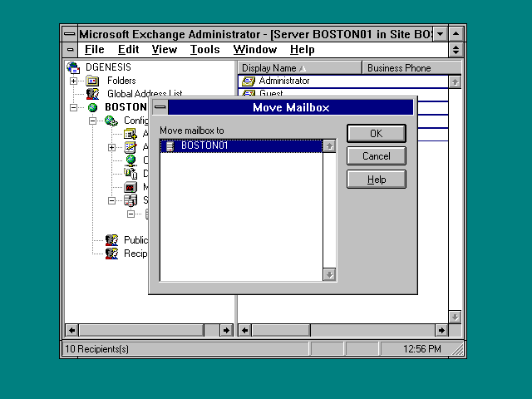The height and width of the screenshot is (399, 532).
Task: Collapse the Configuration node
Action: point(92,121)
